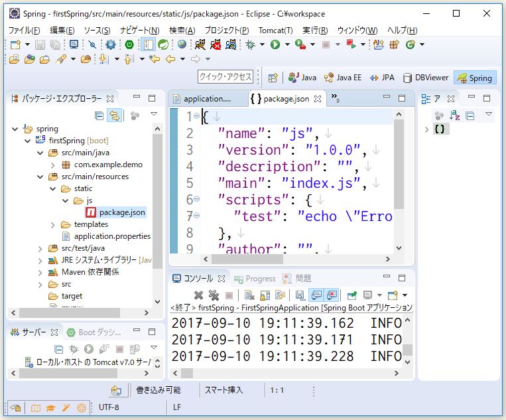Minimize the Console panel
This screenshot has width=506, height=420.
pyautogui.click(x=386, y=277)
